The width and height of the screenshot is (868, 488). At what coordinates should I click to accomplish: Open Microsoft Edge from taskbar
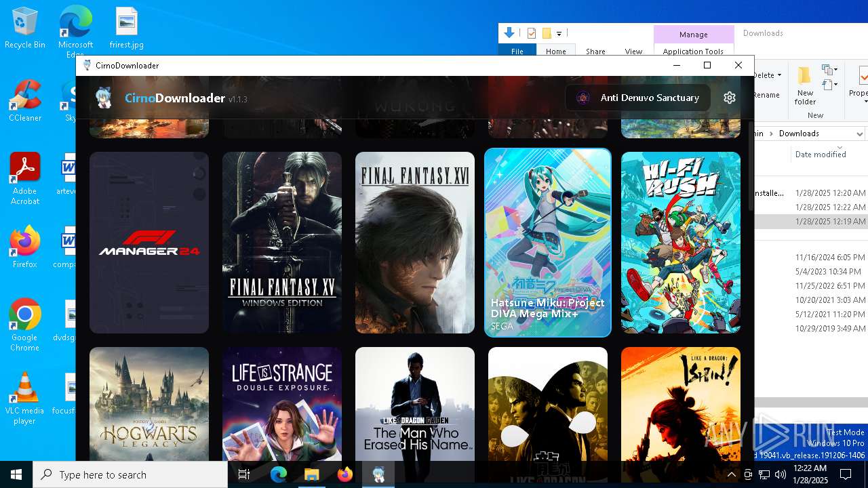pyautogui.click(x=279, y=474)
